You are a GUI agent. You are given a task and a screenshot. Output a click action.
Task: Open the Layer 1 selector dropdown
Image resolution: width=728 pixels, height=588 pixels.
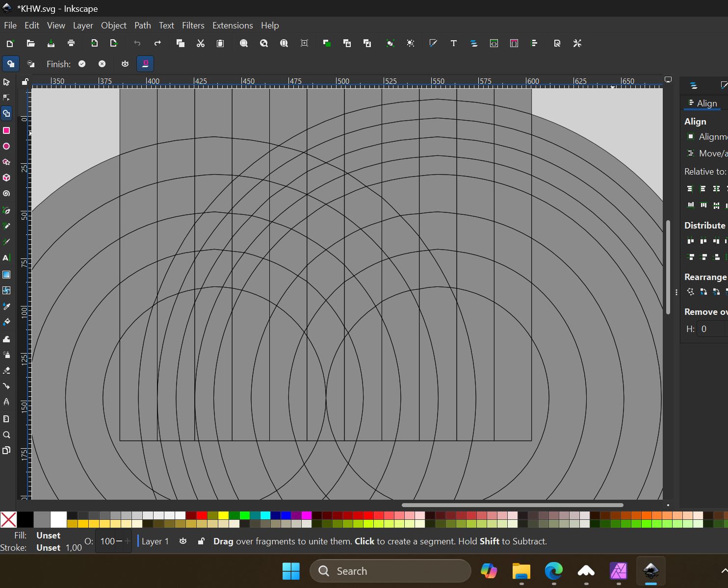pos(156,541)
